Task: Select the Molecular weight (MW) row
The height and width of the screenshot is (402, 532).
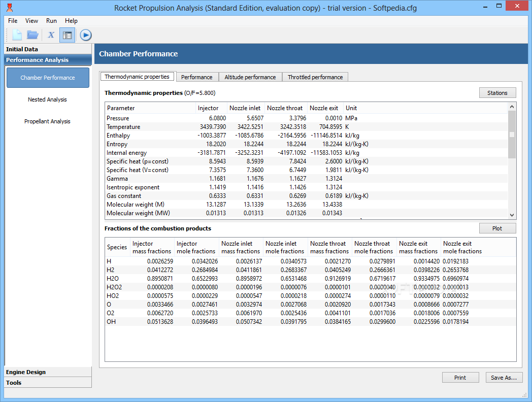Action: (306, 213)
